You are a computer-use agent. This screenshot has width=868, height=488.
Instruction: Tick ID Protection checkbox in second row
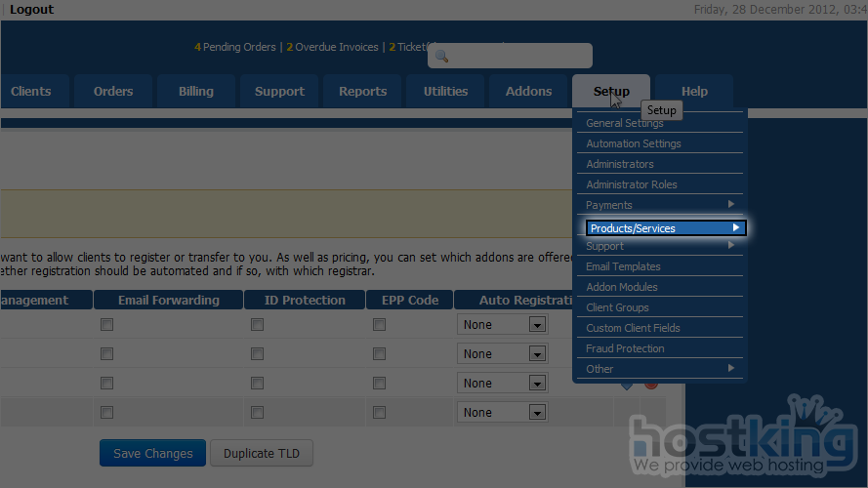point(257,354)
